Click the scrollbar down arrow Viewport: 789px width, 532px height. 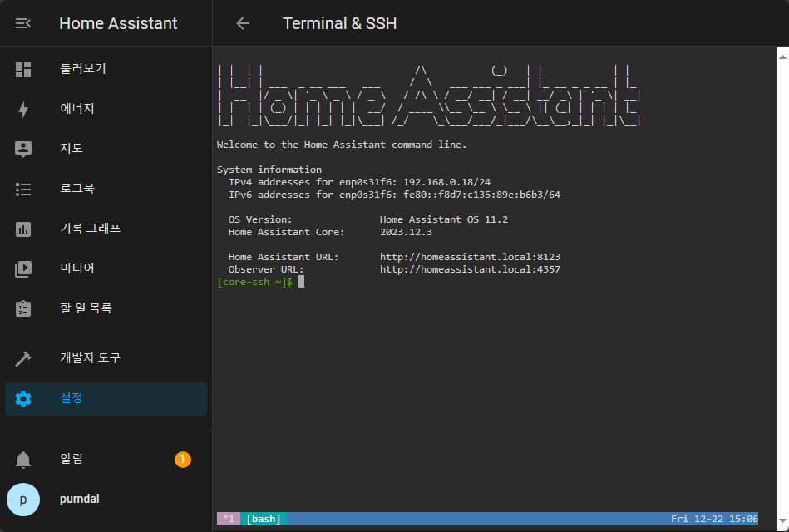click(x=782, y=521)
